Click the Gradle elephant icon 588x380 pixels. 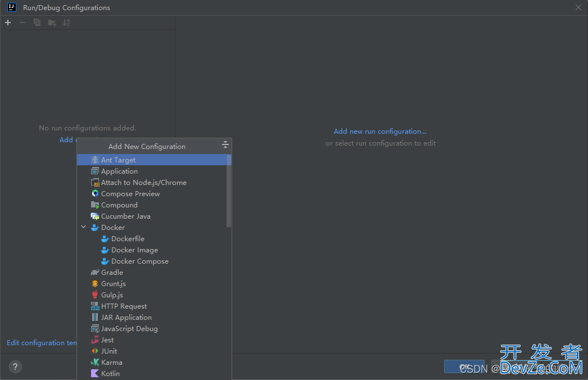95,272
